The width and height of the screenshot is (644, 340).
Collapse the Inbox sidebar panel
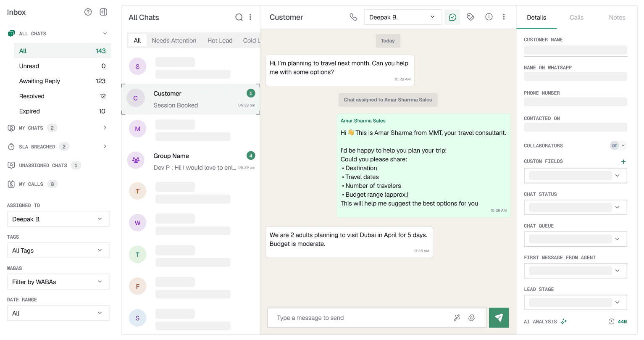(103, 12)
